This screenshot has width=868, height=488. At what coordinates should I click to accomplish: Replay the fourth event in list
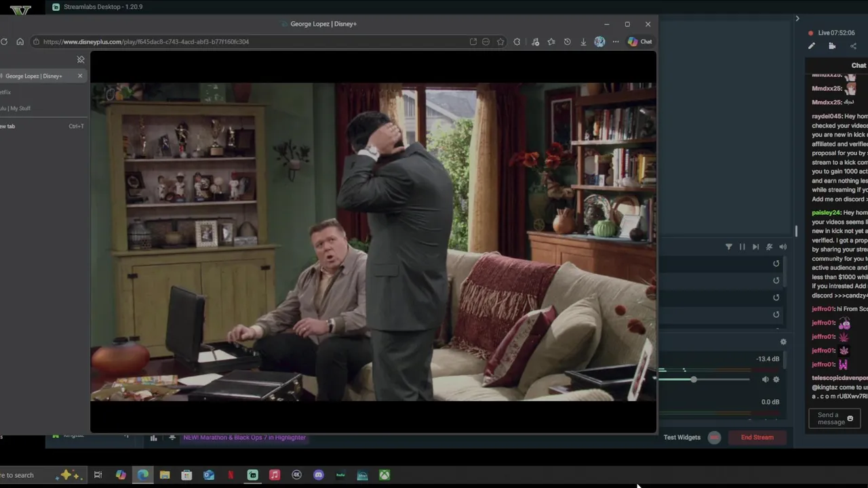[776, 314]
